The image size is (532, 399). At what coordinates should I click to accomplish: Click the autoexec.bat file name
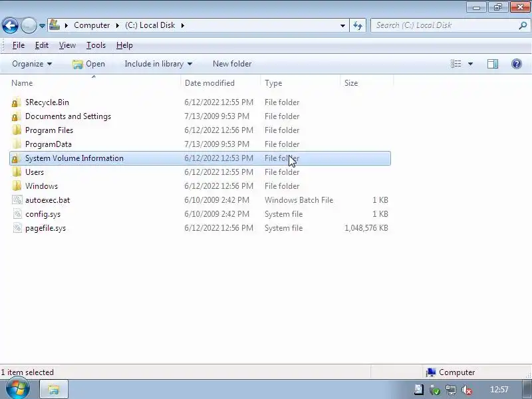point(48,200)
